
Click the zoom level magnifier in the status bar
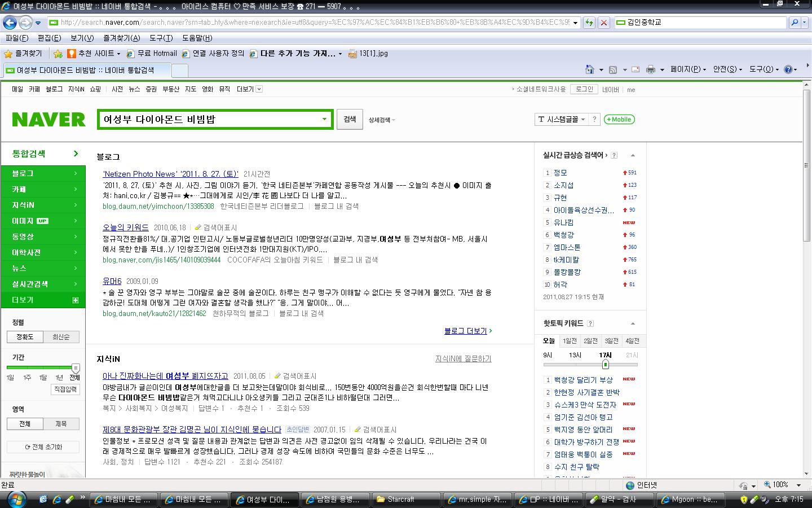[x=768, y=485]
